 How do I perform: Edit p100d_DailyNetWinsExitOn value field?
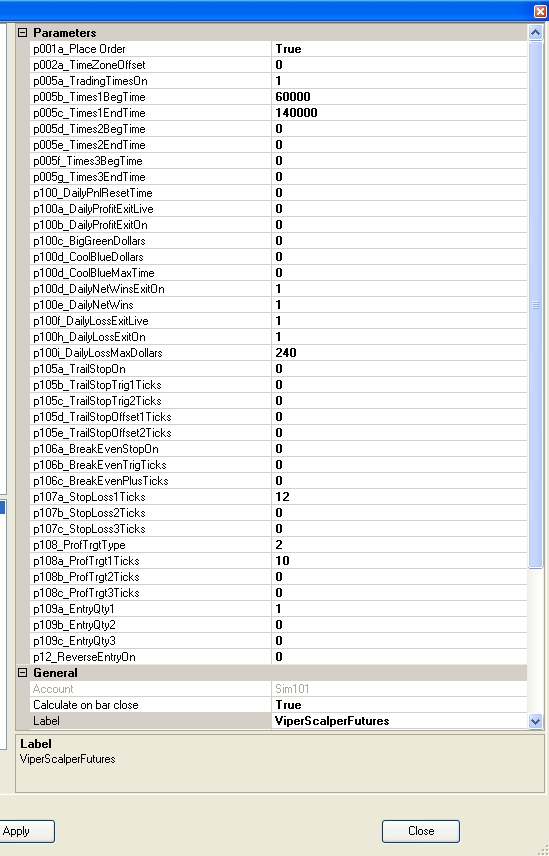pos(399,289)
